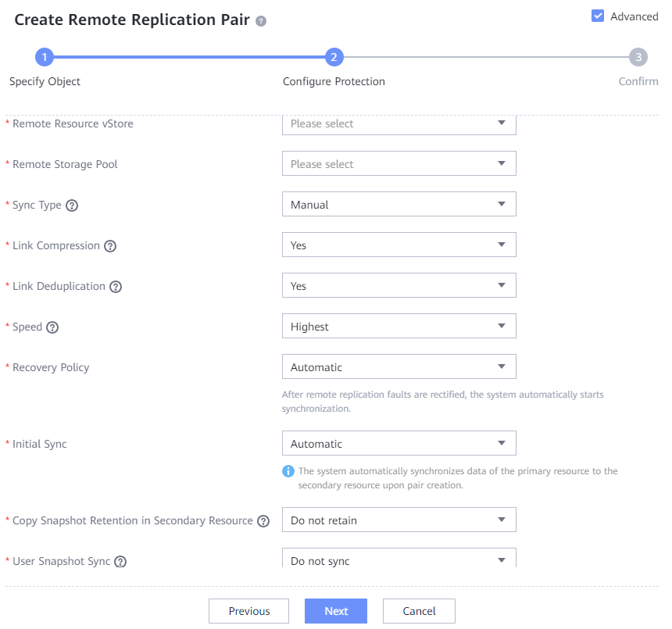Click the Initial Sync info icon
The image size is (672, 629).
coord(288,471)
